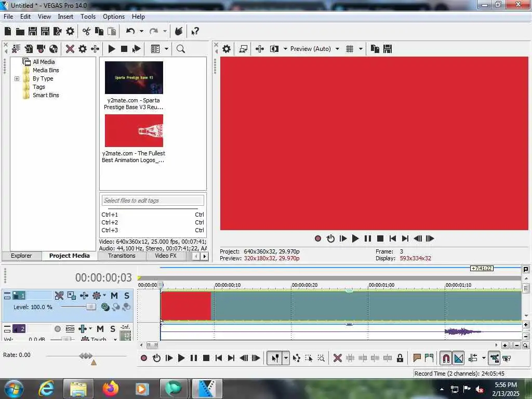Image resolution: width=532 pixels, height=399 pixels.
Task: Click Record button in timeline transport bar
Action: tap(143, 358)
